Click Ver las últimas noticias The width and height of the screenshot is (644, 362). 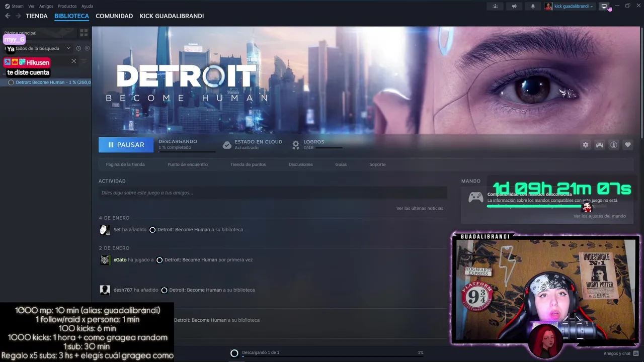tap(420, 208)
